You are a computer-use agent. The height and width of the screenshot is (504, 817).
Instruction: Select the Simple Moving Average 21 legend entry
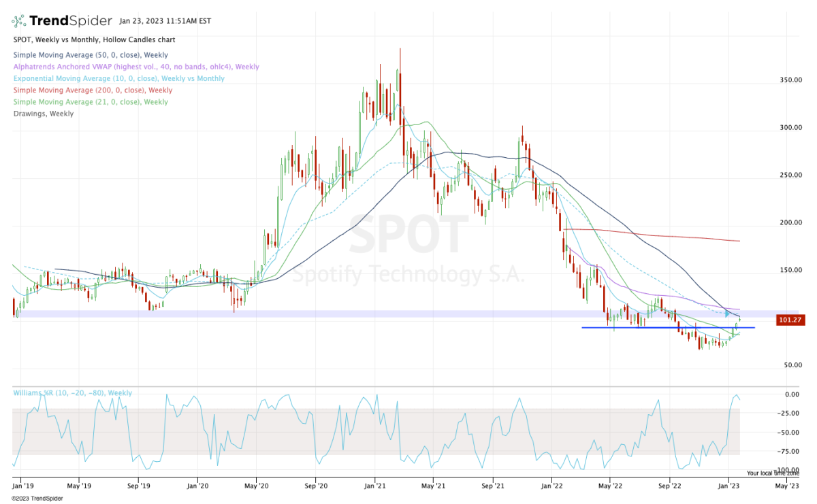click(x=91, y=102)
